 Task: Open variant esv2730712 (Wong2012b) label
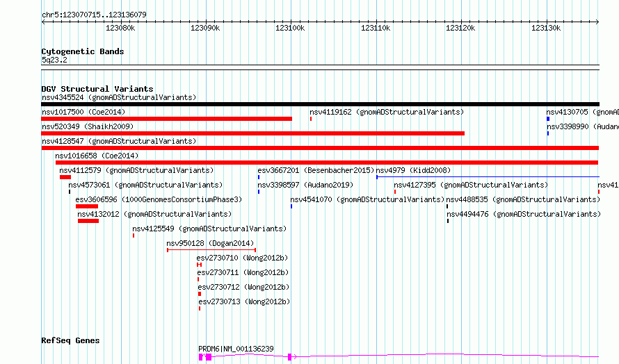coord(243,287)
